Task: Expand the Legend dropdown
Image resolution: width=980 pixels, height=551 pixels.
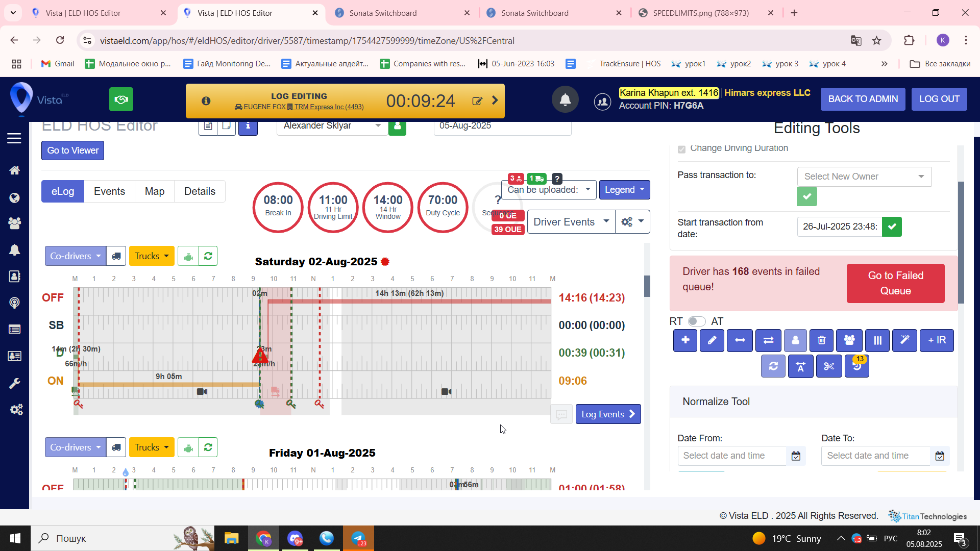Action: pos(625,190)
